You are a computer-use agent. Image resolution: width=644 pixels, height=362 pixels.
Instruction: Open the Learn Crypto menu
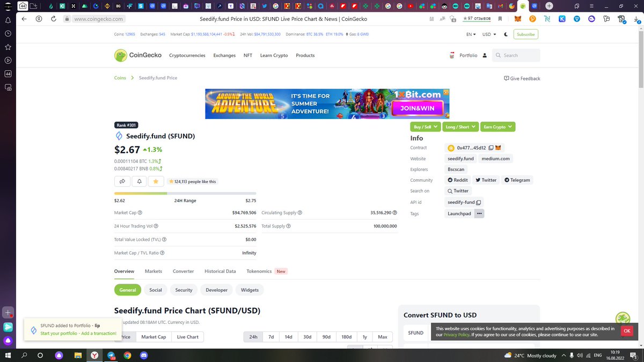click(x=274, y=55)
